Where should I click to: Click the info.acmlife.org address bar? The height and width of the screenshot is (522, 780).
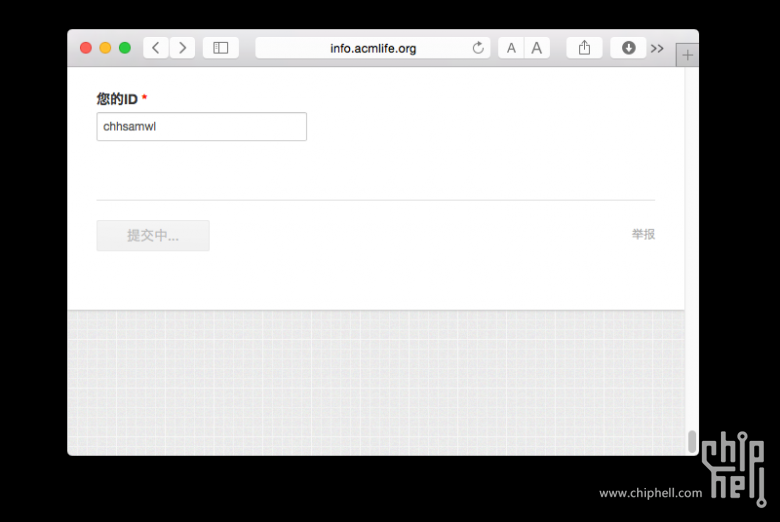tap(373, 48)
